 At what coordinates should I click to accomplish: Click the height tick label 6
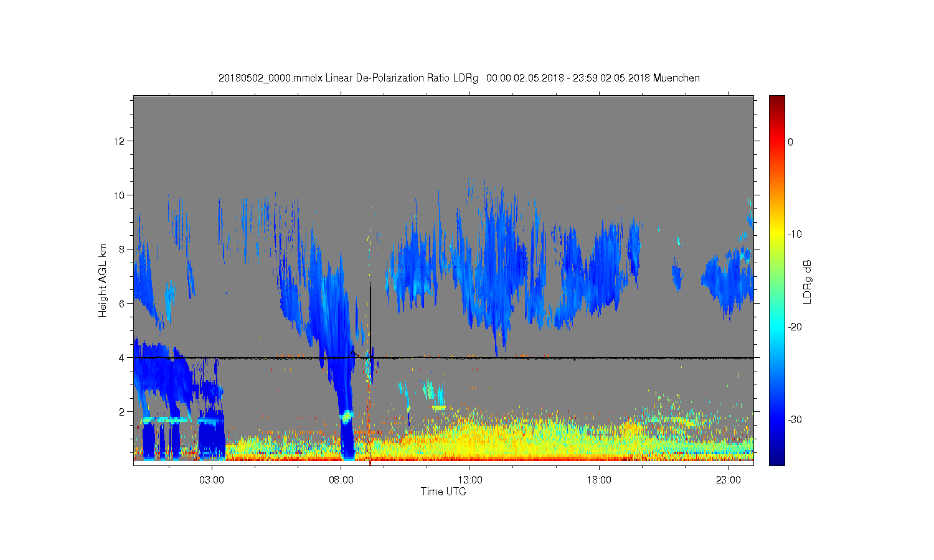pyautogui.click(x=122, y=304)
